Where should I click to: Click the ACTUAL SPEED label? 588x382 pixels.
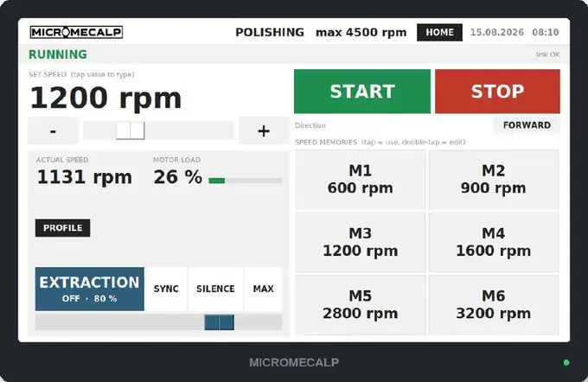pyautogui.click(x=62, y=160)
